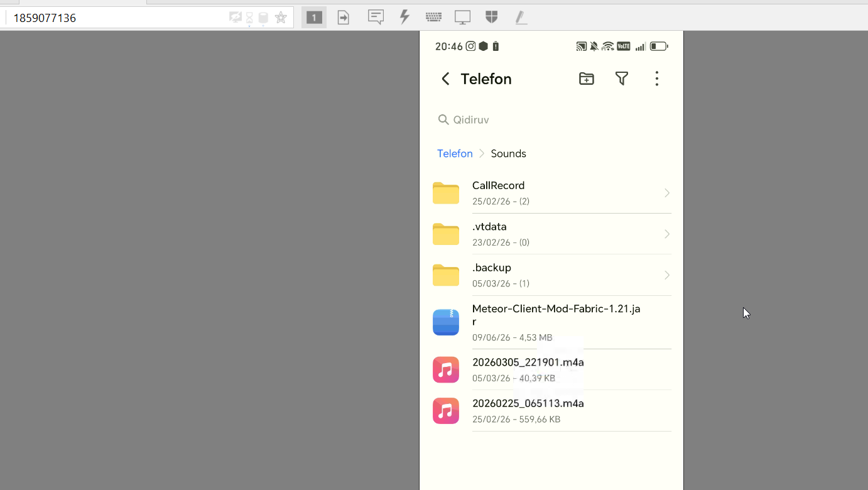Screen dimensions: 868x490
Task: Click the CallRecord row chevron arrow
Action: 667,193
